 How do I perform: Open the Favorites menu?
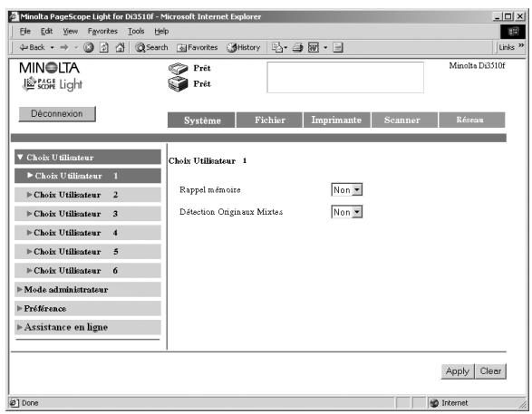[x=102, y=31]
